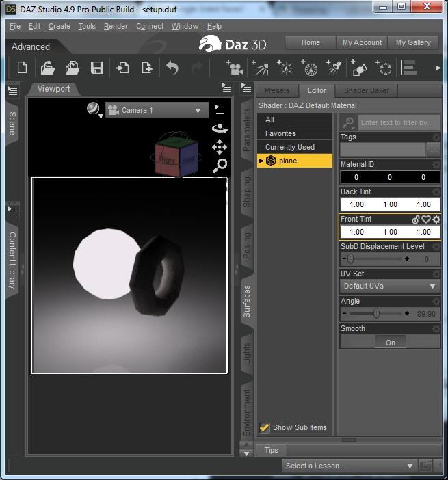
Task: Open the Select a Lesson dropdown
Action: pyautogui.click(x=350, y=466)
